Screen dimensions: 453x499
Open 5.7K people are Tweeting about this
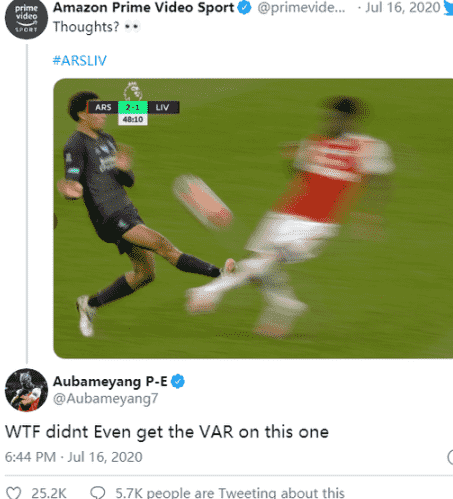pyautogui.click(x=230, y=493)
